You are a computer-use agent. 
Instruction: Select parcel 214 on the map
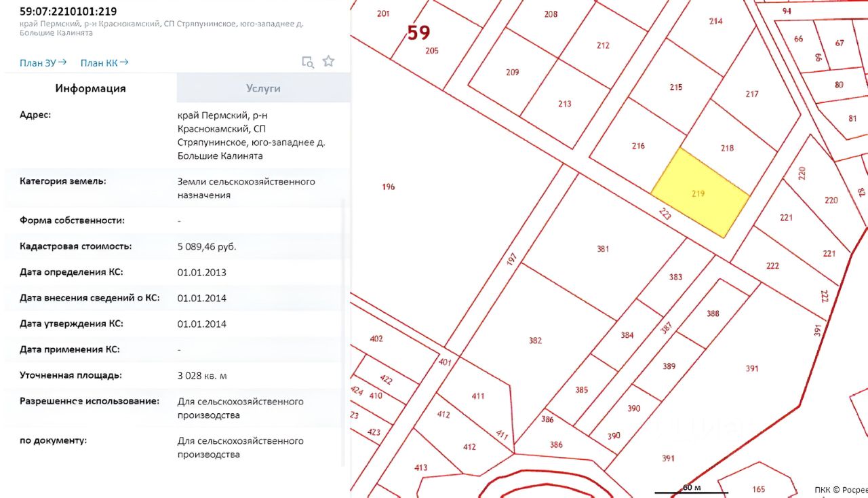[715, 21]
